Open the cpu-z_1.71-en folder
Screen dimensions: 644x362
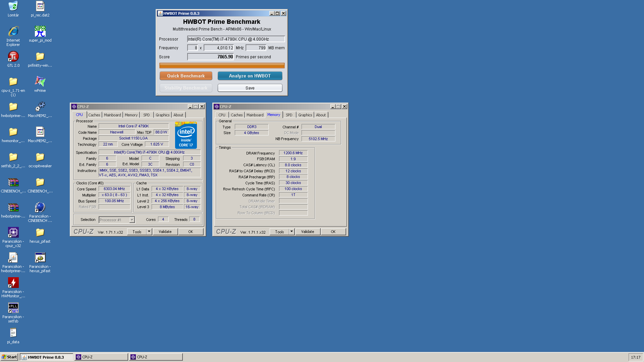pyautogui.click(x=13, y=81)
